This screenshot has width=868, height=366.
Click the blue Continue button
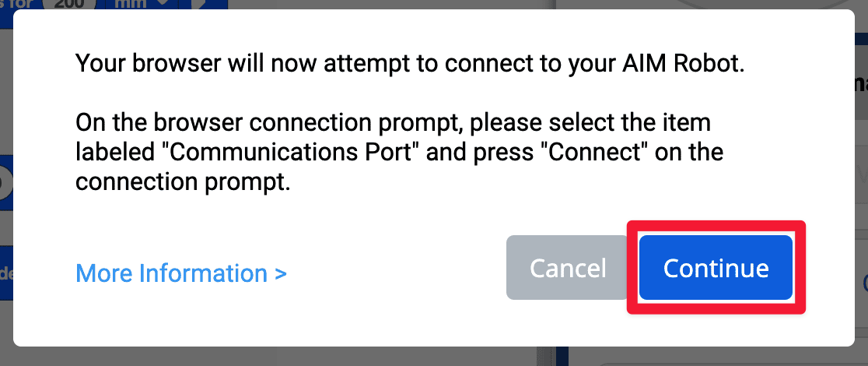[716, 269]
